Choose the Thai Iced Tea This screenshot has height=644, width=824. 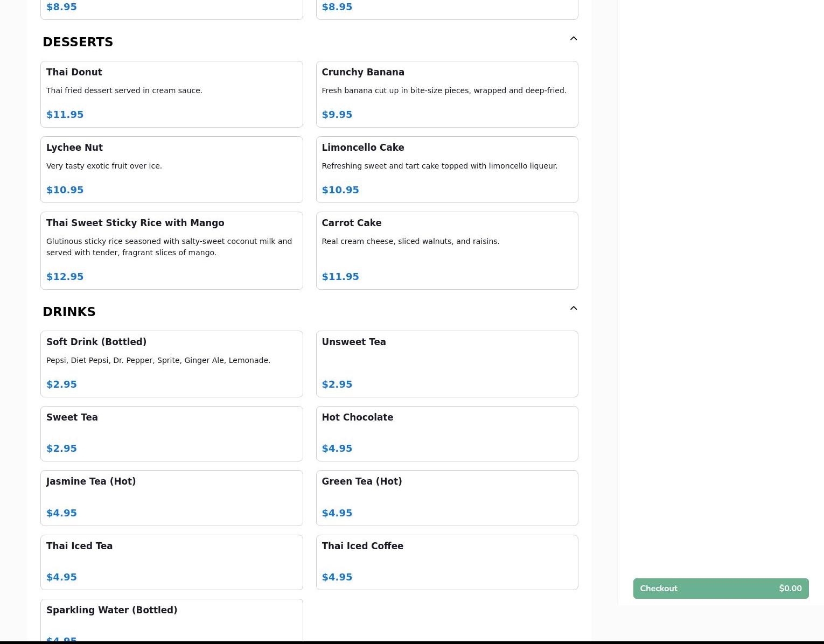click(171, 562)
